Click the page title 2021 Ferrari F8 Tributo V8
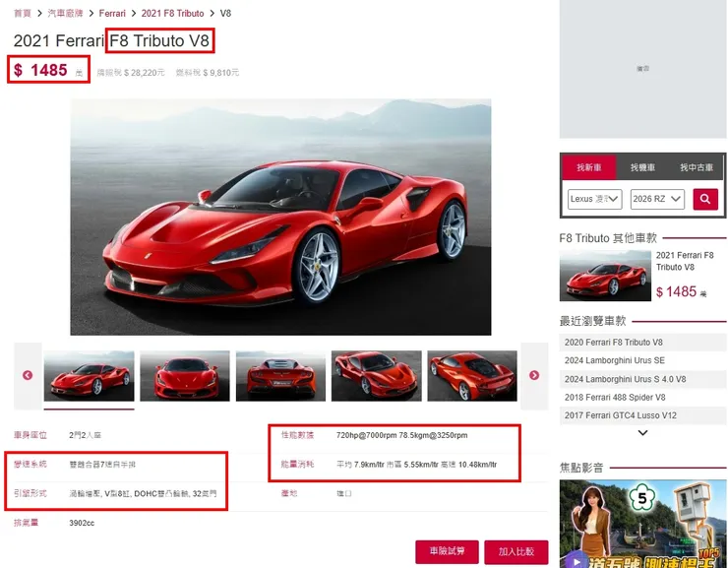Image resolution: width=728 pixels, height=568 pixels. 111,41
